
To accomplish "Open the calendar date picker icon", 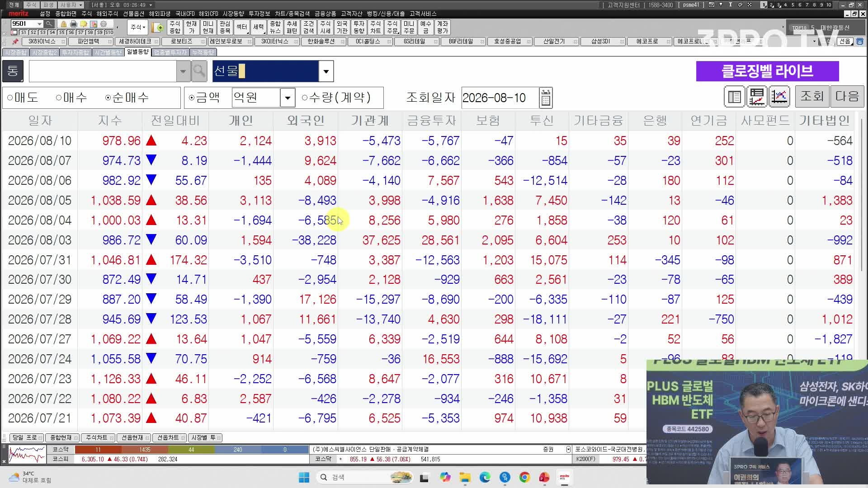I will (546, 98).
